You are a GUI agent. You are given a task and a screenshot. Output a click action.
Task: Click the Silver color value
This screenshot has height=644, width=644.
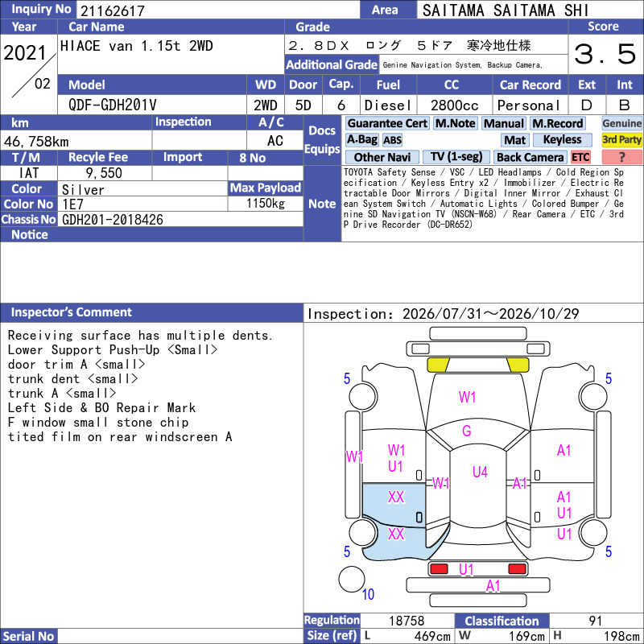tap(83, 189)
